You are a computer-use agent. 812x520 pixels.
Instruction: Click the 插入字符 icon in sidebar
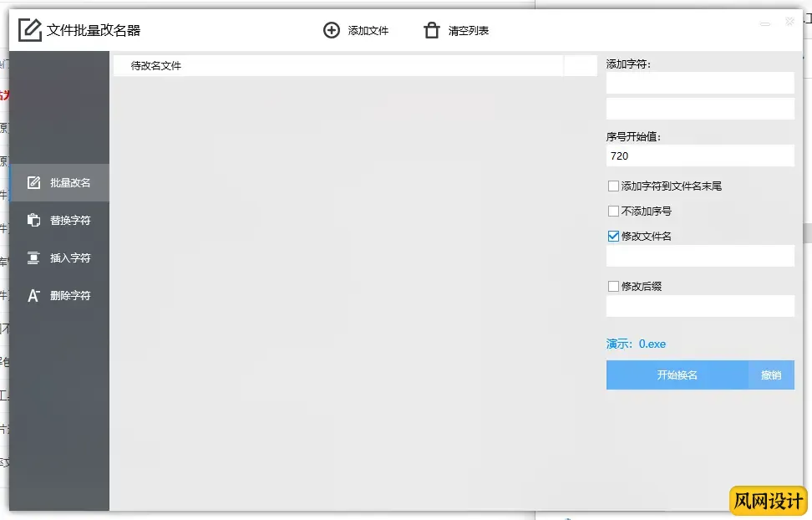click(33, 258)
